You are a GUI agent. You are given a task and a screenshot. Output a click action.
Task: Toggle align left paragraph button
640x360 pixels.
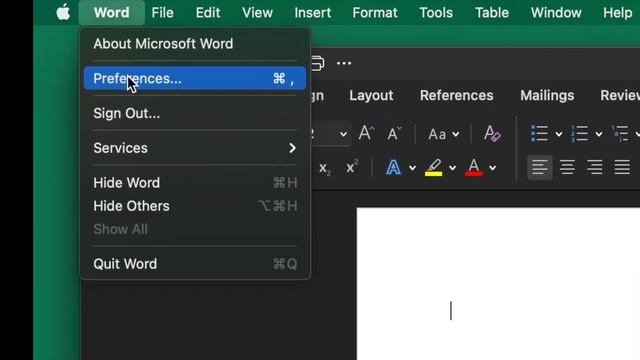coord(540,167)
